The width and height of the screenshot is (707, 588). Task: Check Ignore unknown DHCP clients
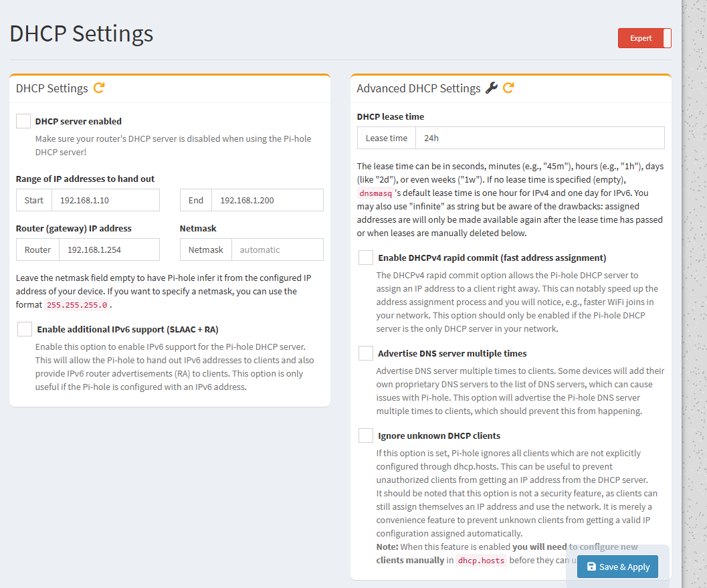(x=366, y=435)
